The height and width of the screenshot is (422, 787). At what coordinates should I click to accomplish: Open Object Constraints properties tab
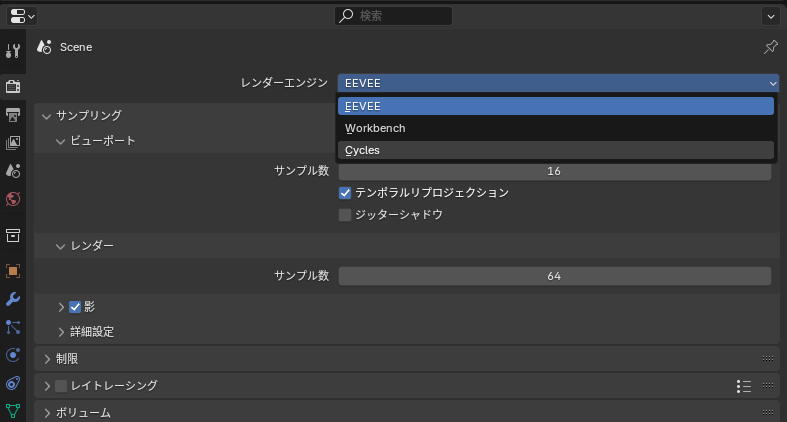[13, 383]
